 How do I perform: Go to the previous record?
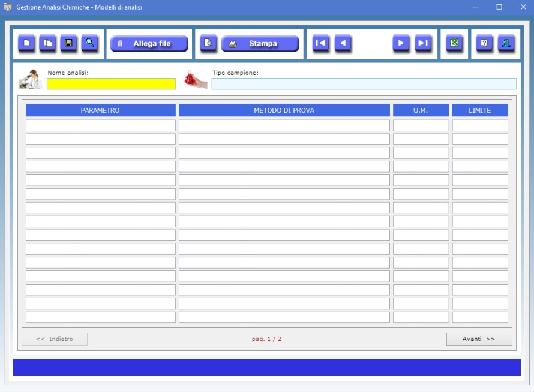pos(343,43)
